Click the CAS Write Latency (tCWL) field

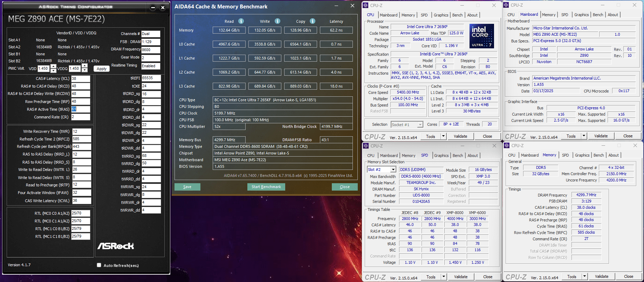pos(82,201)
